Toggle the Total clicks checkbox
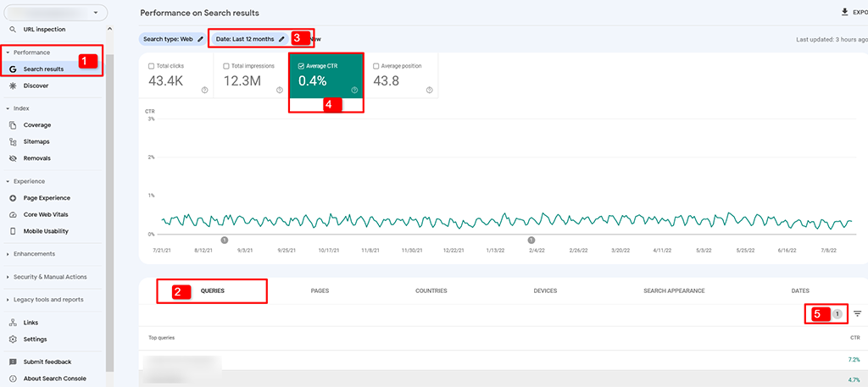 151,66
